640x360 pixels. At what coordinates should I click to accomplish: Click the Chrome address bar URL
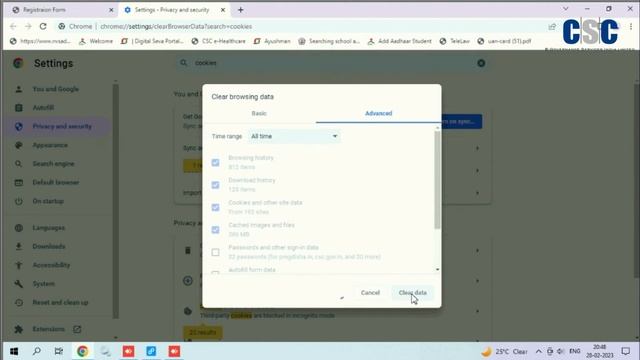tap(176, 27)
